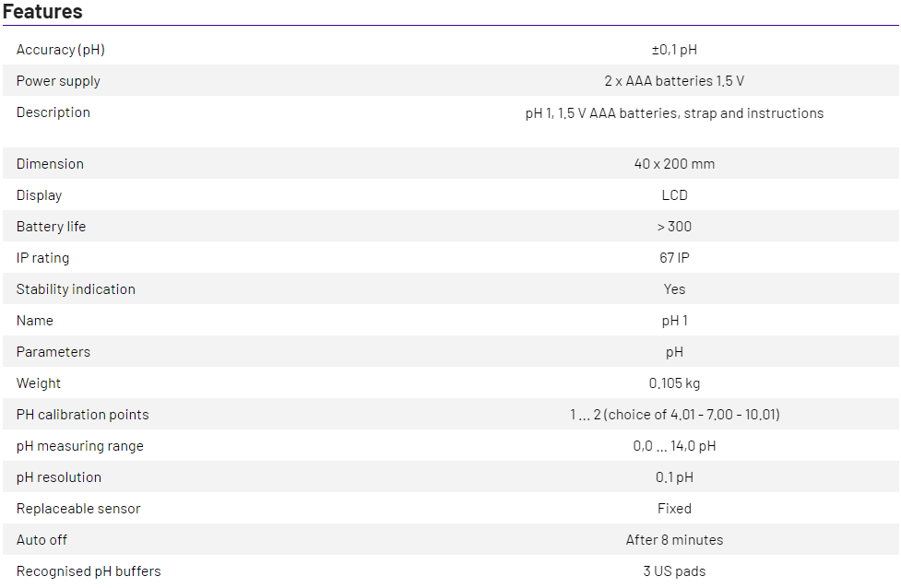The height and width of the screenshot is (588, 901).
Task: Select the ±0,1 pH accuracy value
Action: click(674, 50)
